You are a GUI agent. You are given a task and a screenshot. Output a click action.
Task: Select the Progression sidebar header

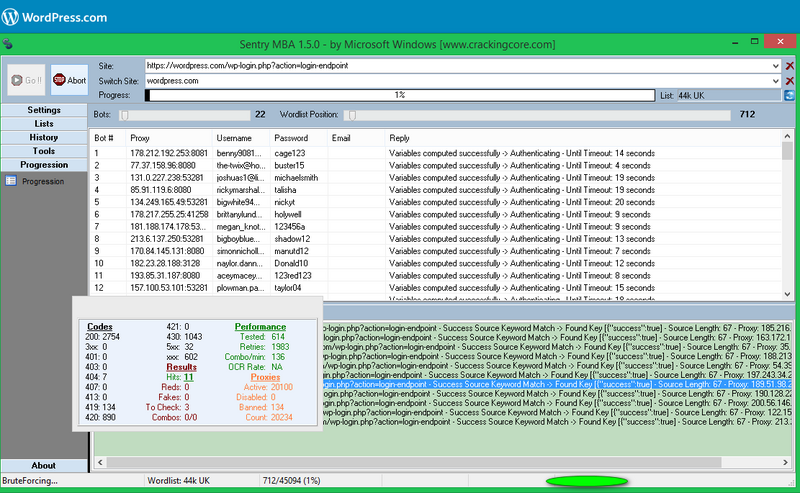pyautogui.click(x=44, y=165)
